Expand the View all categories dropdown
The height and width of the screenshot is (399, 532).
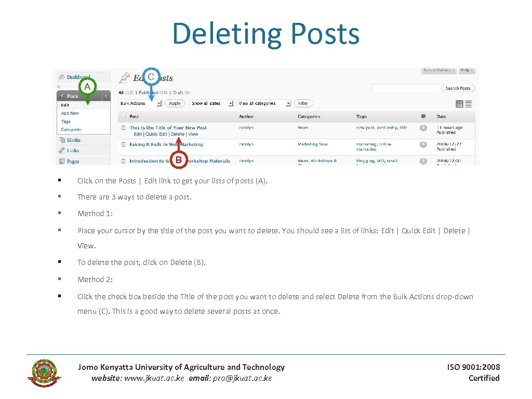coord(263,103)
